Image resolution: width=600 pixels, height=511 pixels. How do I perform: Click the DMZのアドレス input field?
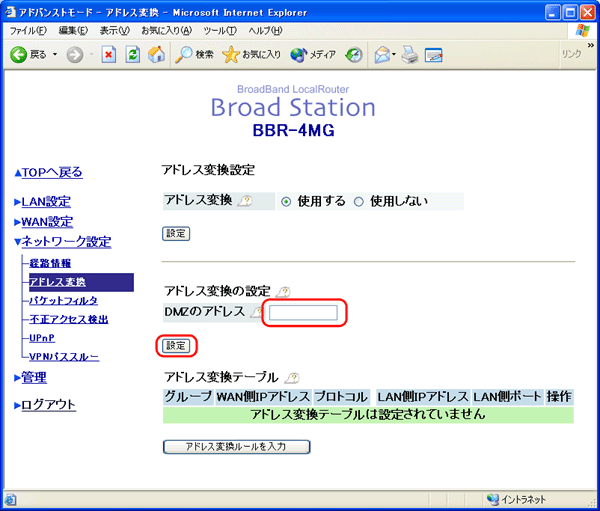pos(303,313)
